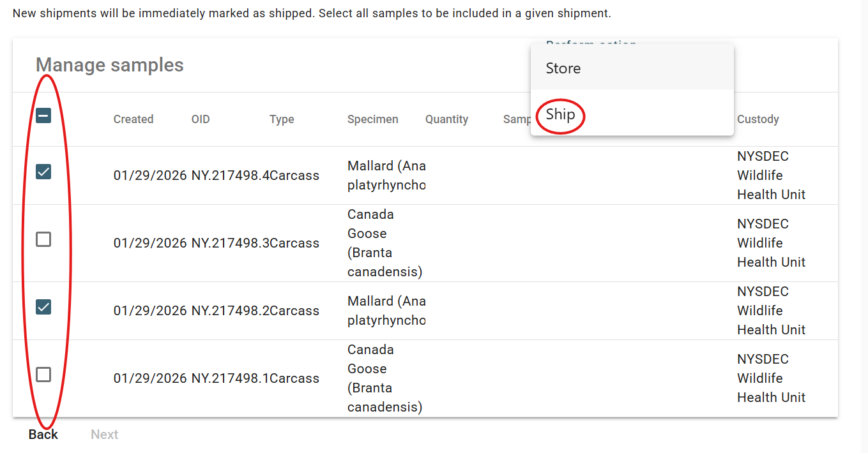Click the Manage samples title
Viewport: 868px width, 453px height.
(x=109, y=64)
